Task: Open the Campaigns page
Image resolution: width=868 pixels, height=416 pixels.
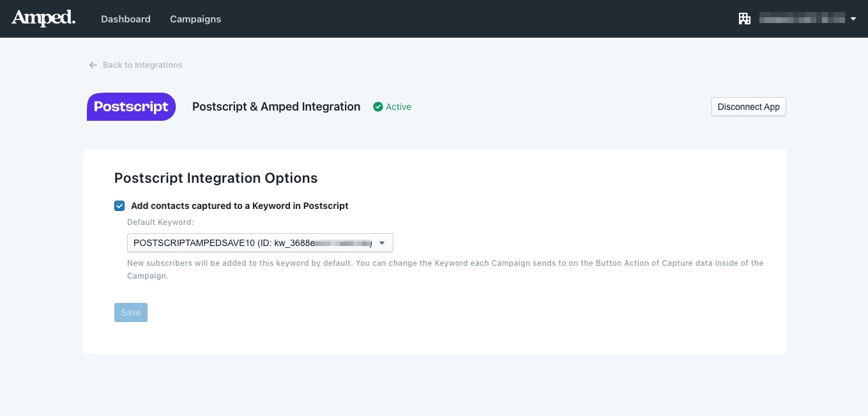Action: click(195, 19)
